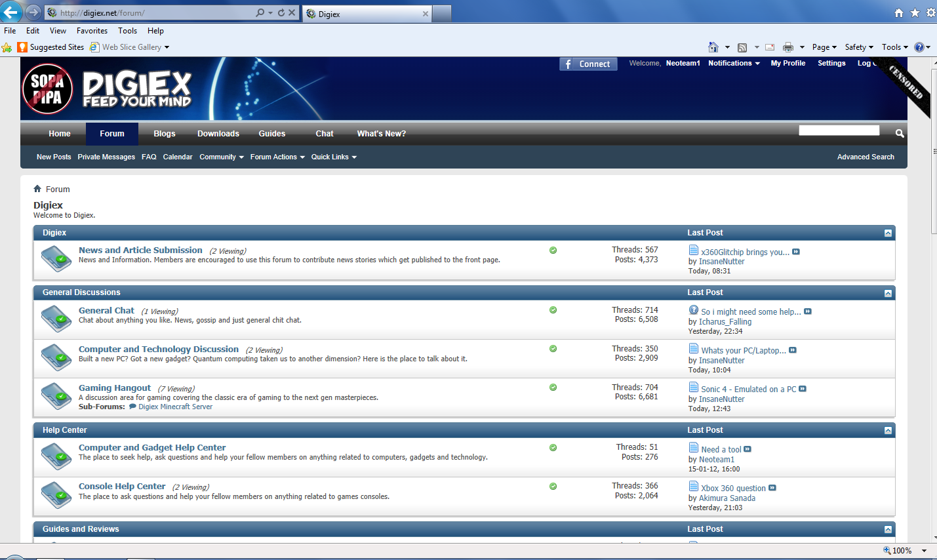Collapse the General Discussions category
The width and height of the screenshot is (937, 560).
(888, 293)
